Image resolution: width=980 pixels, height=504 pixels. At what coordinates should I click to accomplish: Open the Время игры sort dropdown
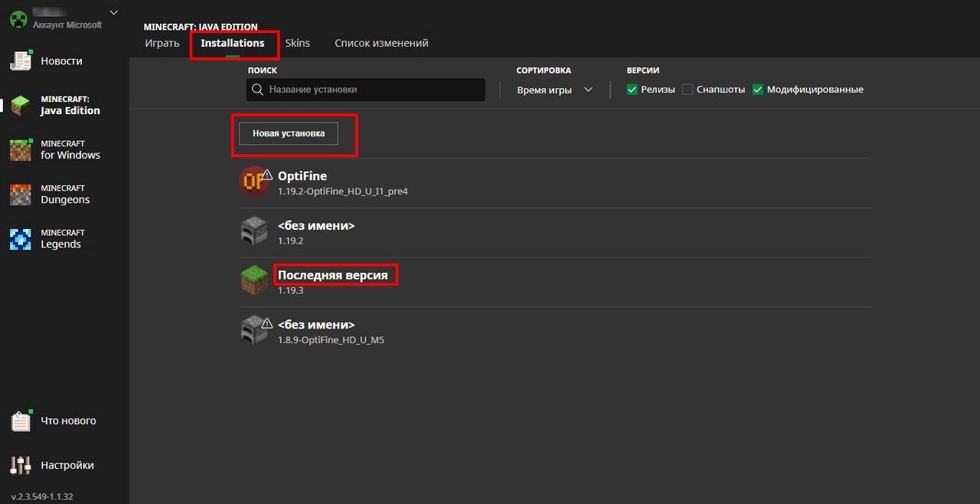[555, 90]
